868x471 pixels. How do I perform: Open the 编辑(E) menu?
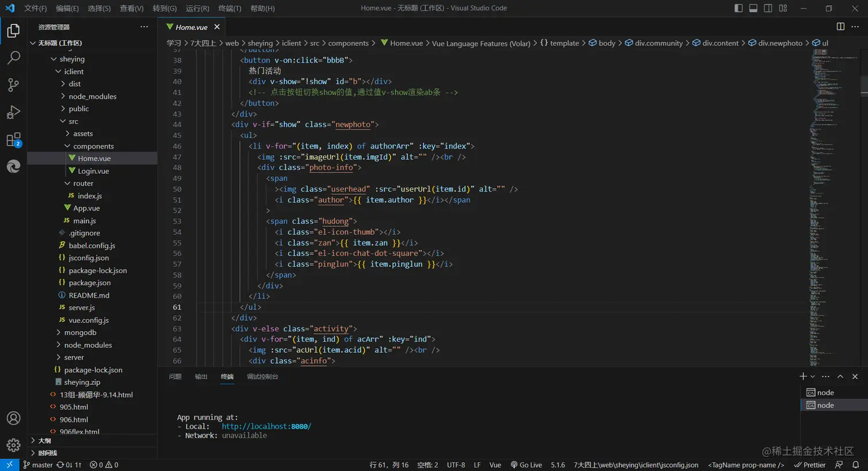coord(67,8)
